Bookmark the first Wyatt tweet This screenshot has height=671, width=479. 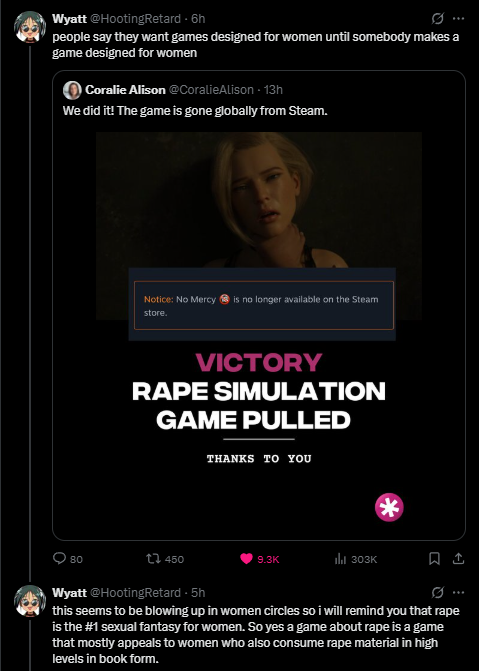[x=434, y=558]
